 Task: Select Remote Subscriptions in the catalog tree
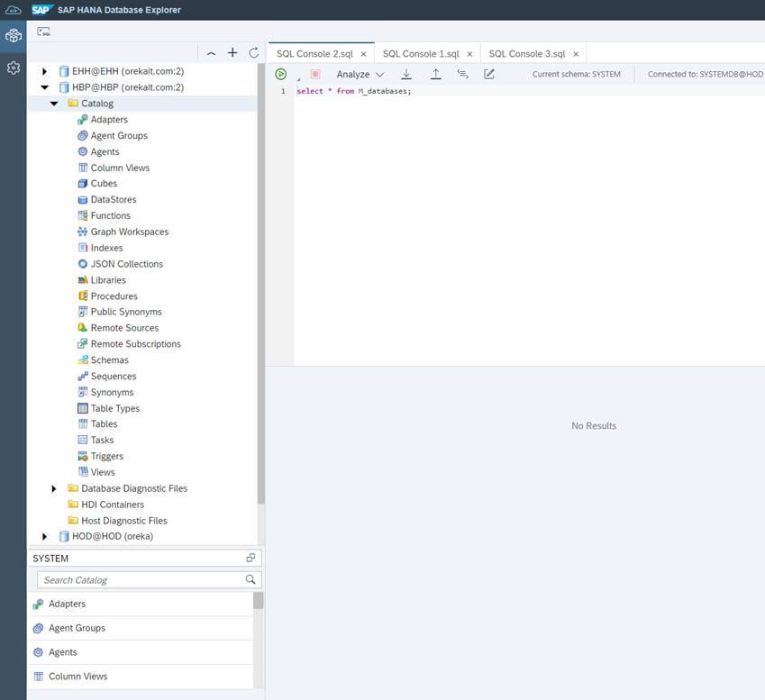(x=136, y=344)
